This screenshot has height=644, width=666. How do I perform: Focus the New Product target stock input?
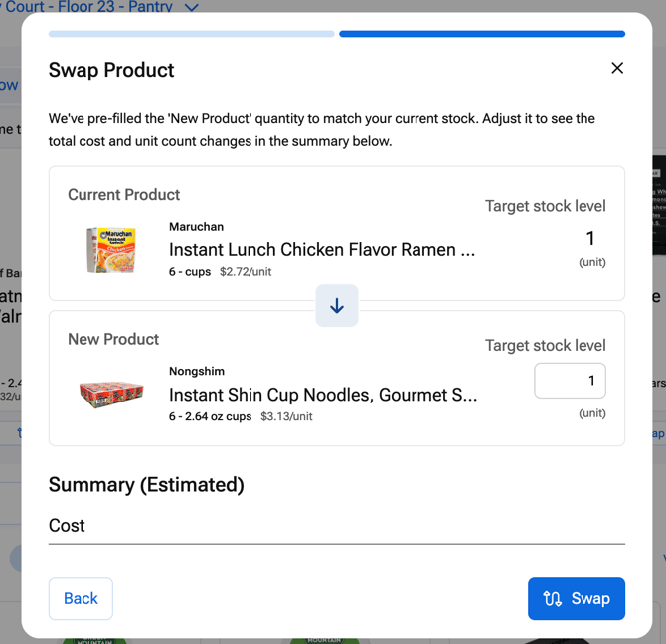570,381
